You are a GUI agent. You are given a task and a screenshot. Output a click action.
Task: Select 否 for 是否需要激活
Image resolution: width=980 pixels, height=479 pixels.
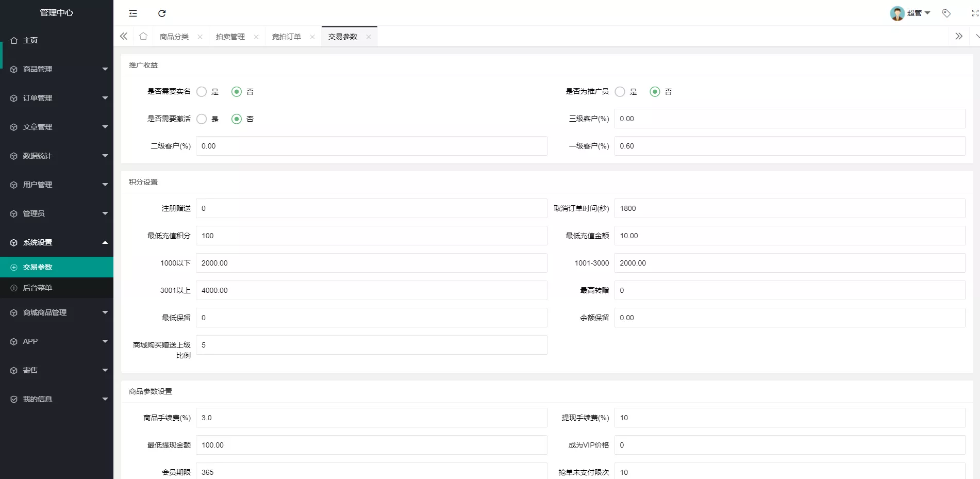coord(237,119)
